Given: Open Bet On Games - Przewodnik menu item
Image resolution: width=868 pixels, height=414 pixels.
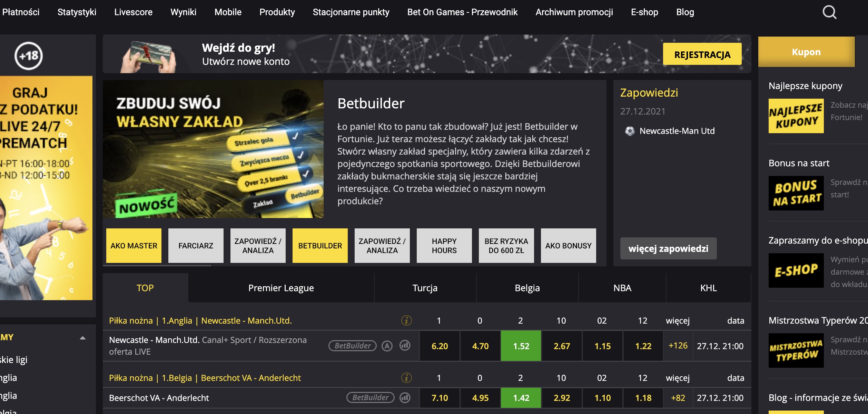Looking at the screenshot, I should point(462,12).
